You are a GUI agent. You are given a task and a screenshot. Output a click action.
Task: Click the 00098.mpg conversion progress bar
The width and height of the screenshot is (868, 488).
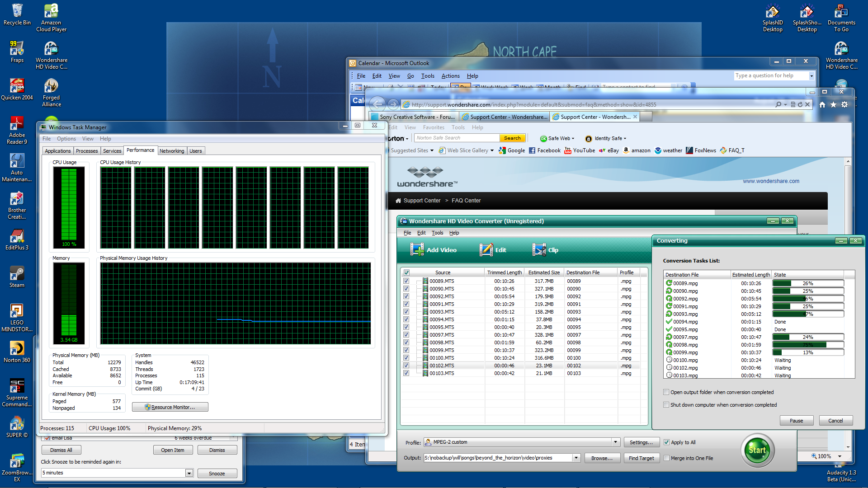[x=808, y=345]
